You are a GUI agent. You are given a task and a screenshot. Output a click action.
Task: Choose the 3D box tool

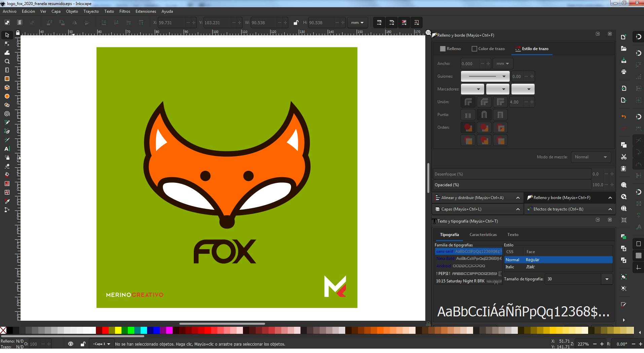coord(7,87)
